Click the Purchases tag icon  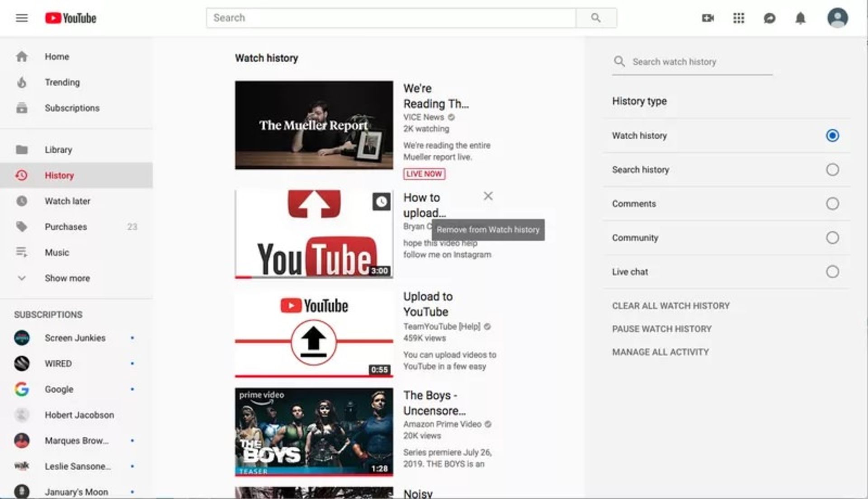click(22, 227)
